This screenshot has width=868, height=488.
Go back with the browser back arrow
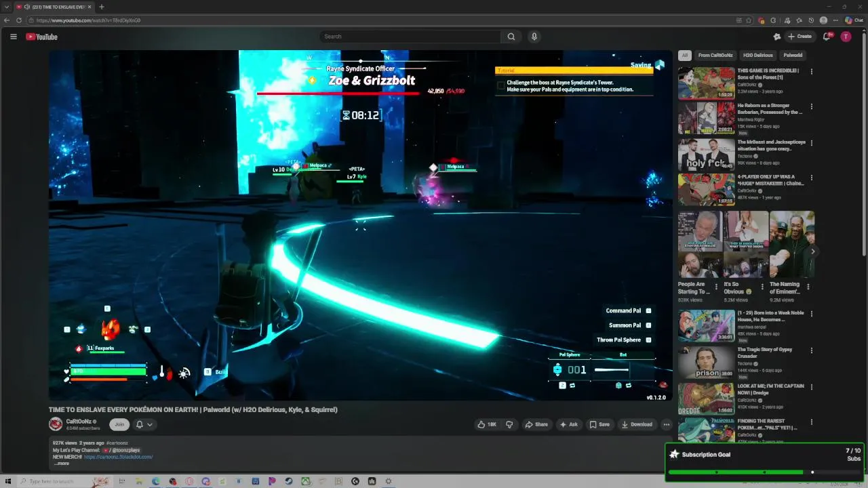pos(7,20)
